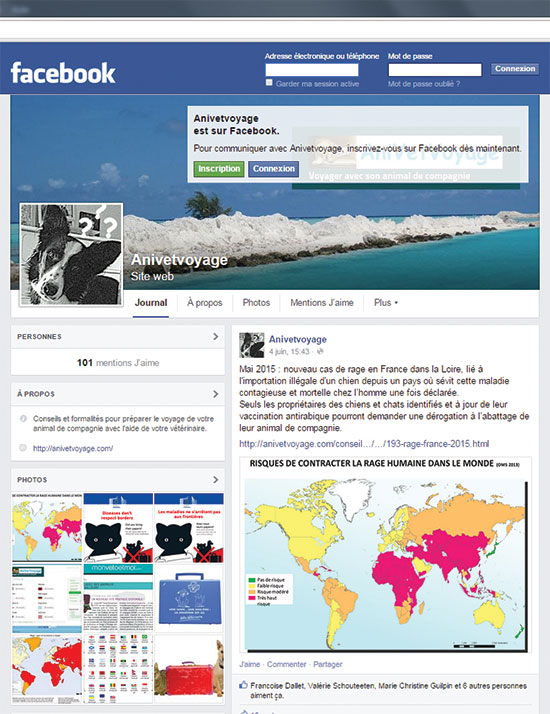Click the thumbs-up icon by Françoise Dallet
The height and width of the screenshot is (714, 550).
244,685
